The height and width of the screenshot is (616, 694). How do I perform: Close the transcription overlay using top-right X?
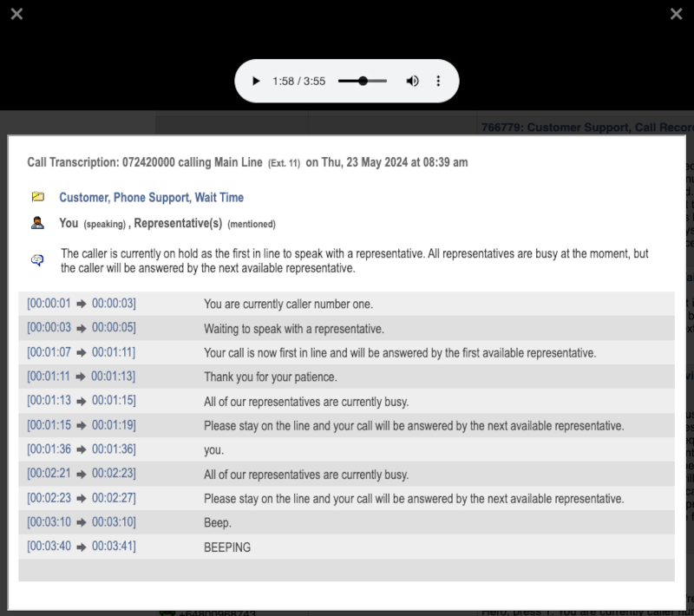pos(677,14)
